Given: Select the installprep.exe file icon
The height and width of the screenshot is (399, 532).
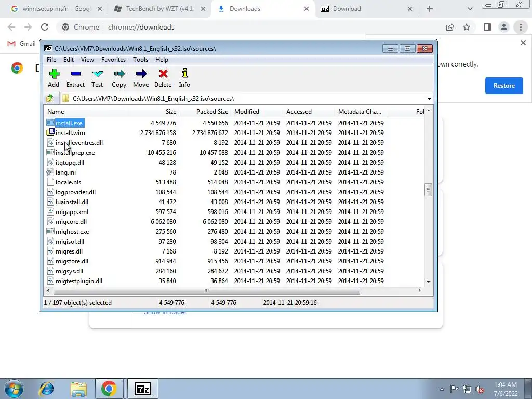Looking at the screenshot, I should point(50,152).
